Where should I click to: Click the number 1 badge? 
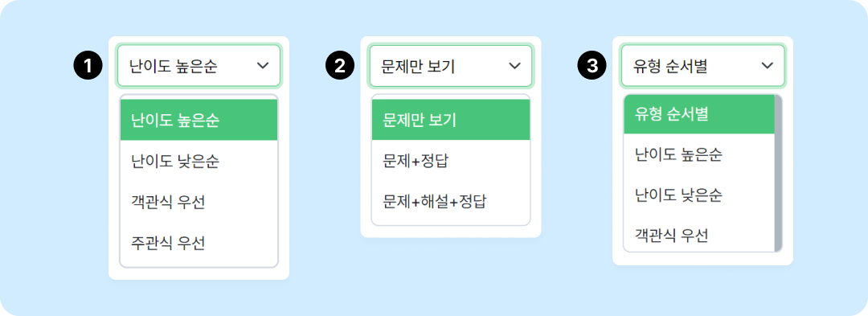click(88, 67)
